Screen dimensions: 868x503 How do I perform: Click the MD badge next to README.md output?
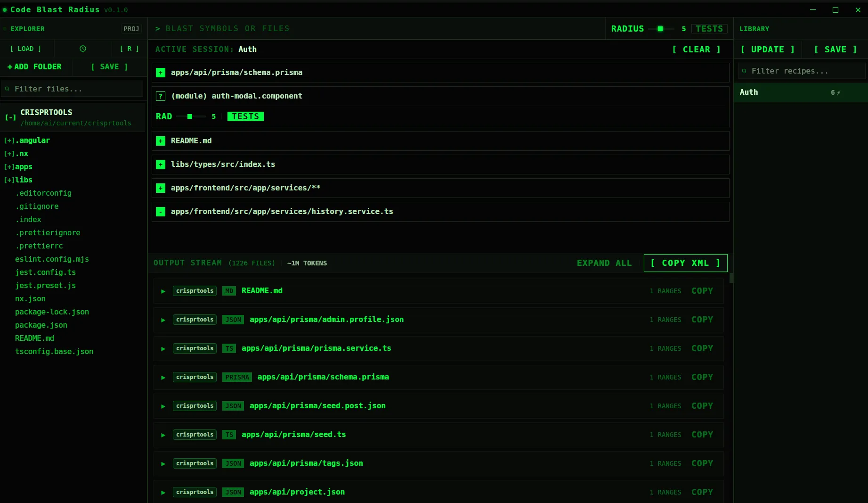(x=229, y=291)
